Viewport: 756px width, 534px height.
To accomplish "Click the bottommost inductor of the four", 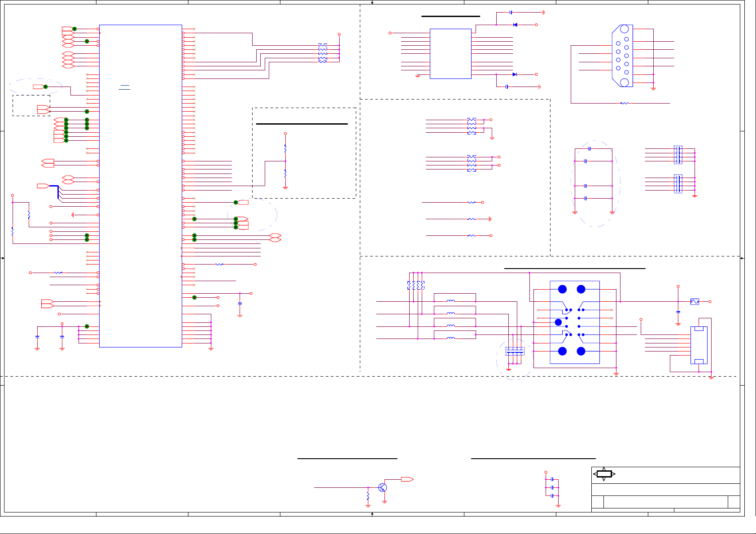I will point(451,338).
